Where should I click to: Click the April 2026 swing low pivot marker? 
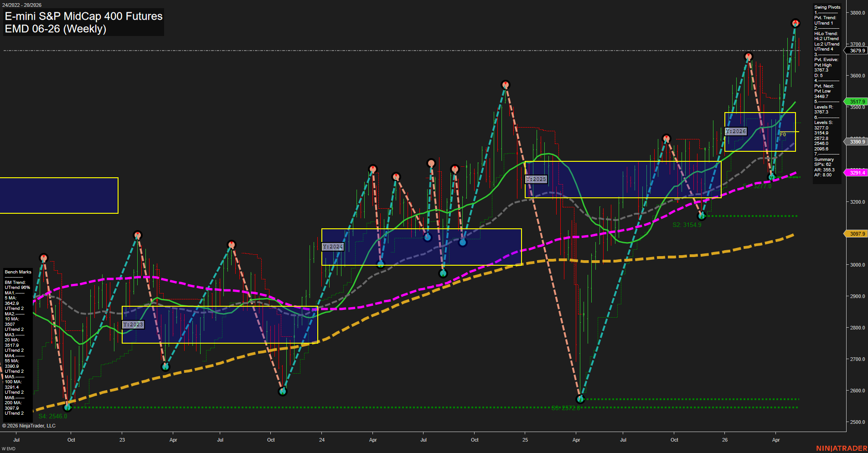[x=771, y=177]
